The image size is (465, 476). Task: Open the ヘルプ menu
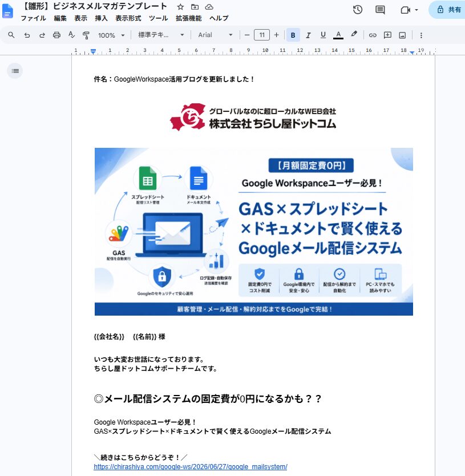pyautogui.click(x=219, y=18)
